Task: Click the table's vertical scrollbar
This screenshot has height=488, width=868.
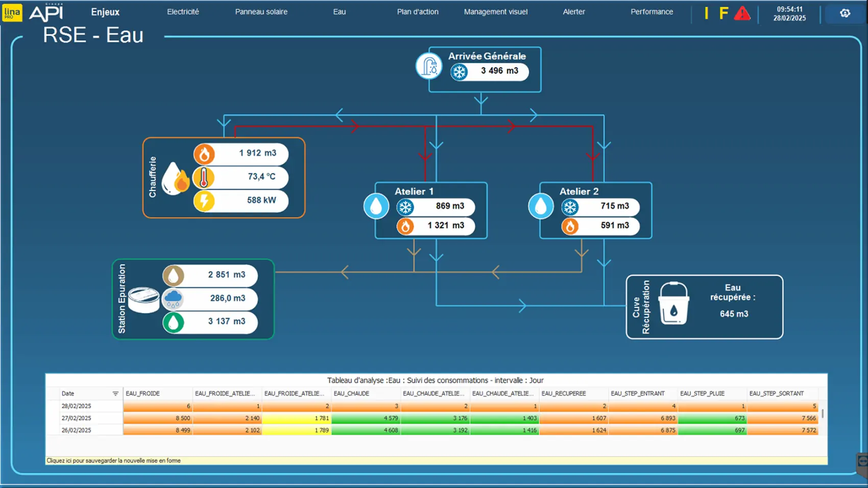Action: 822,413
